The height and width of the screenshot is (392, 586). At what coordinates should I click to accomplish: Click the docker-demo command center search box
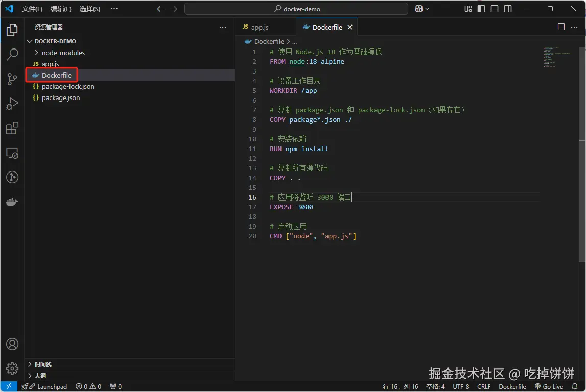296,9
